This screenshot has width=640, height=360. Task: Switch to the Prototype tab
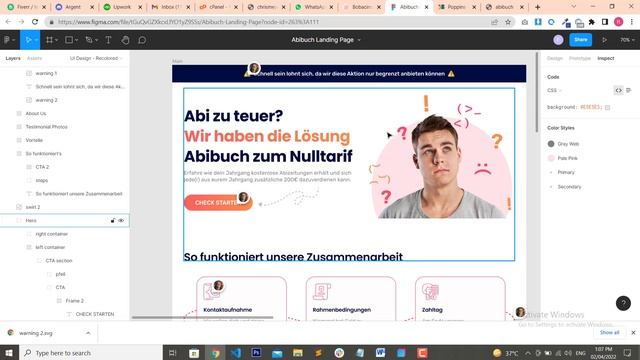pyautogui.click(x=580, y=58)
